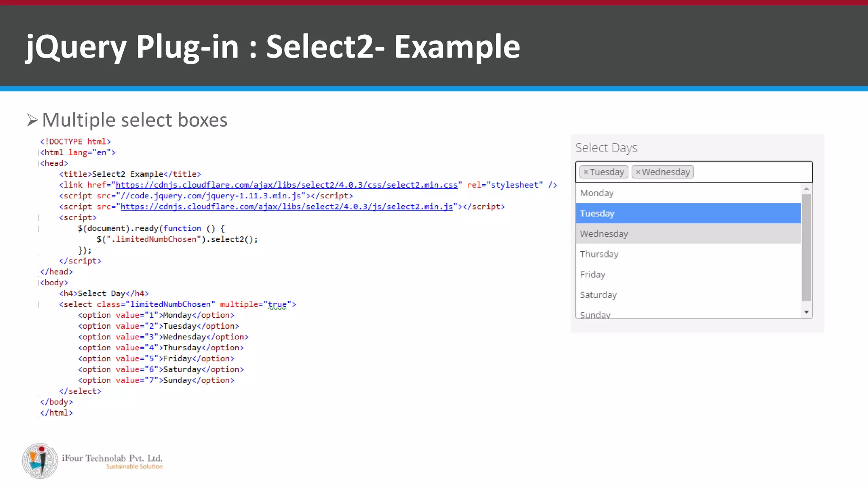Viewport: 868px width, 488px height.
Task: Click the 'Sustainable Solution' tagline text
Action: click(x=134, y=466)
